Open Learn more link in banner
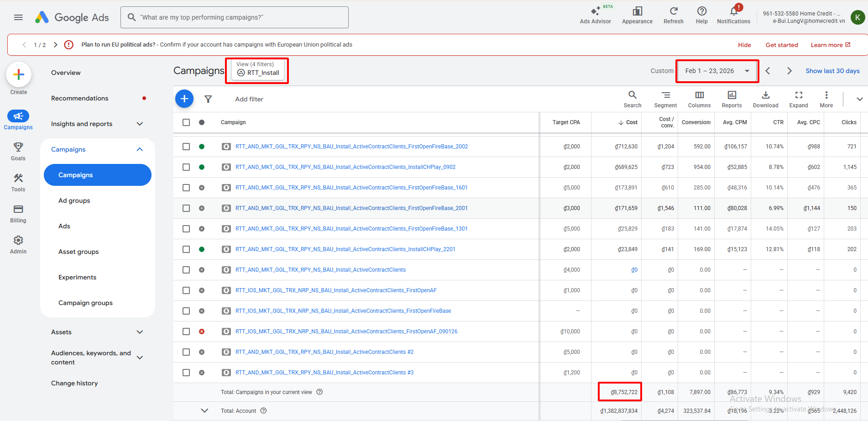Image resolution: width=868 pixels, height=421 pixels. 830,45
